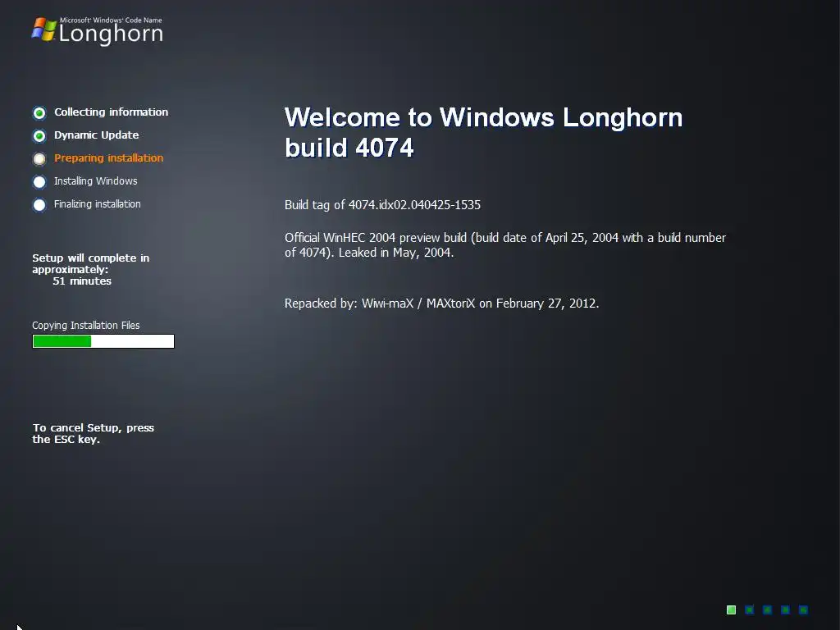Select the 'Finalizing installation' step label

pyautogui.click(x=97, y=204)
